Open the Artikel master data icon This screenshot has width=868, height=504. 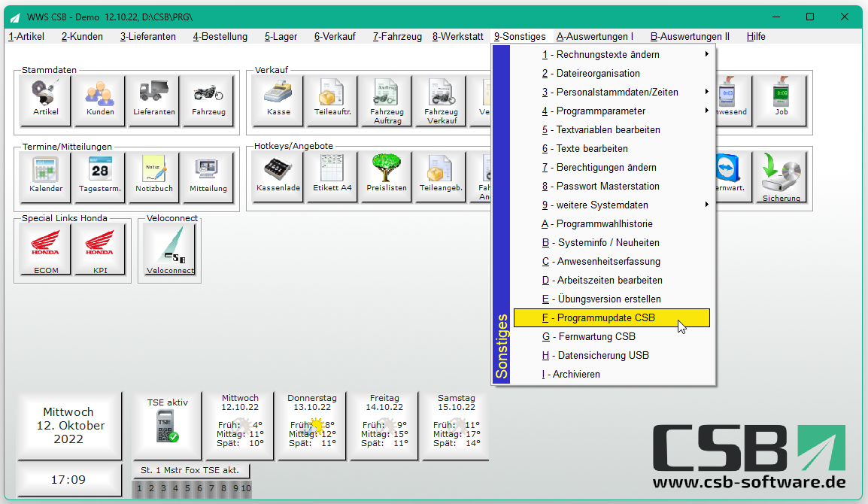pyautogui.click(x=45, y=101)
